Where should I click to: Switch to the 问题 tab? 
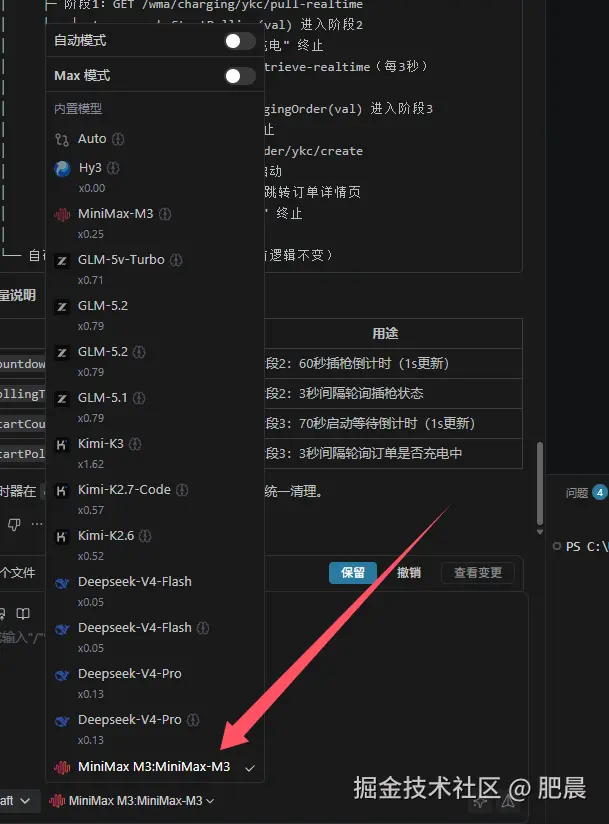click(x=577, y=493)
